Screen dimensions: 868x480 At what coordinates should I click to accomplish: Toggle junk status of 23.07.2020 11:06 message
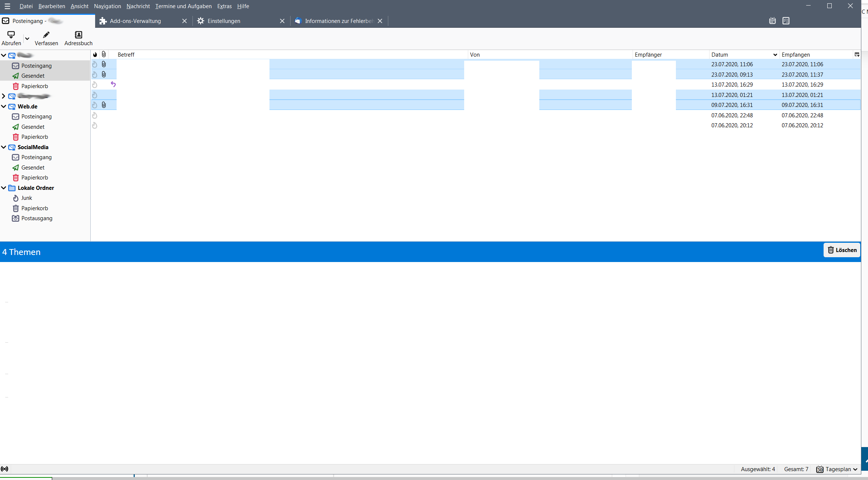(95, 64)
